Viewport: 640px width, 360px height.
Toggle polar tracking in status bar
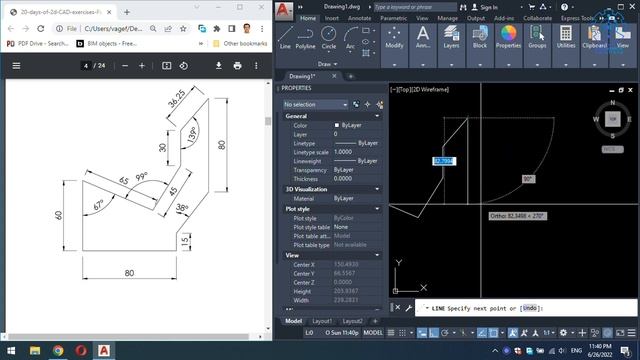click(x=445, y=333)
